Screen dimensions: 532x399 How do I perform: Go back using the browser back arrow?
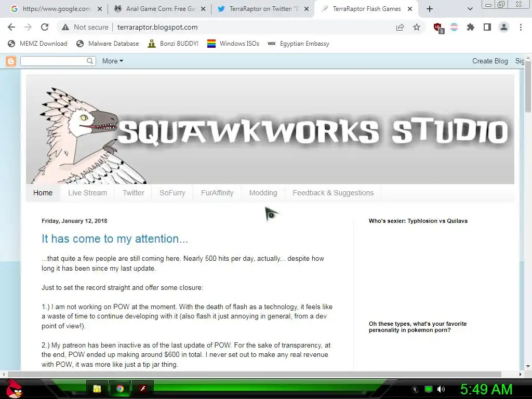11,27
